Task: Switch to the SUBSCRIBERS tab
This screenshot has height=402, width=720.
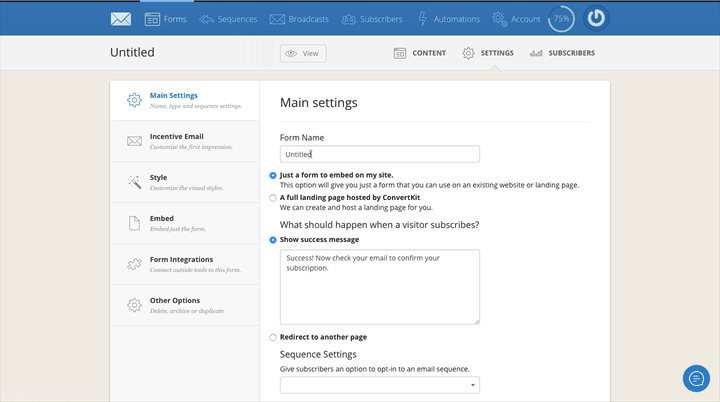Action: 562,53
